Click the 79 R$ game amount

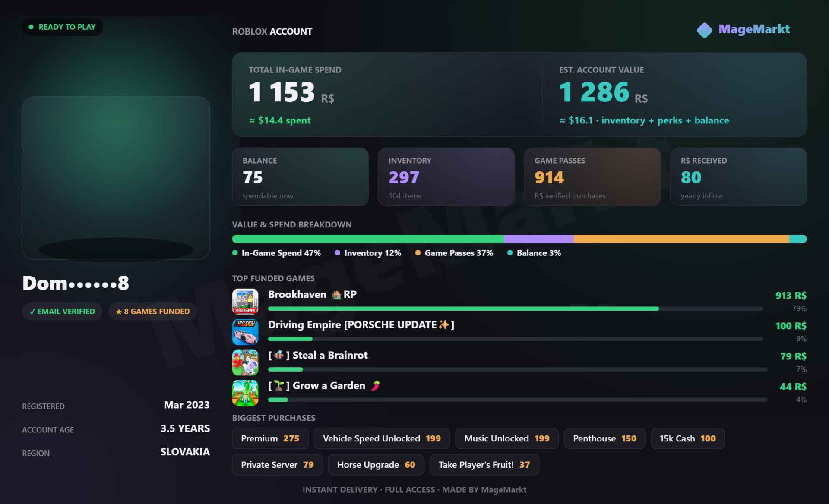click(x=793, y=356)
